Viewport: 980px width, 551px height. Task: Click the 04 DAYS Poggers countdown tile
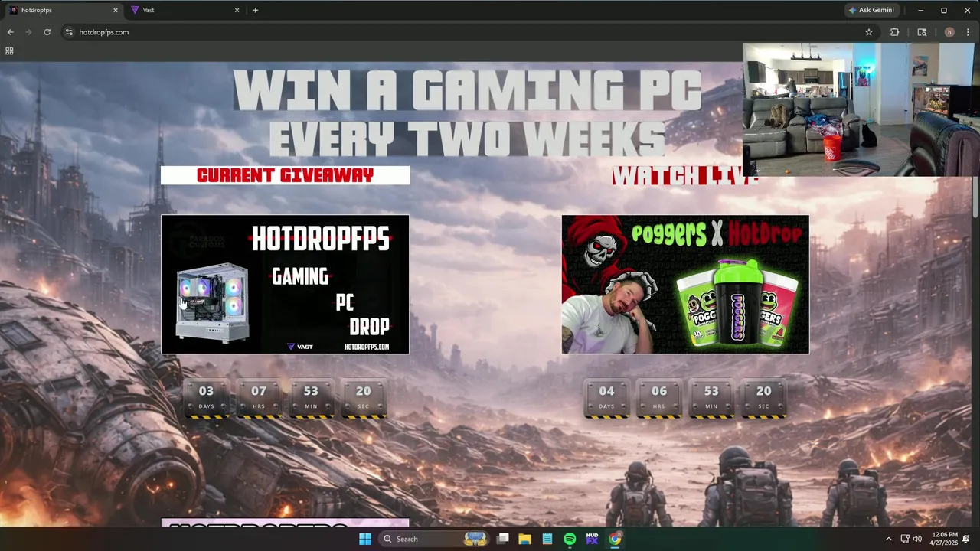tap(606, 399)
